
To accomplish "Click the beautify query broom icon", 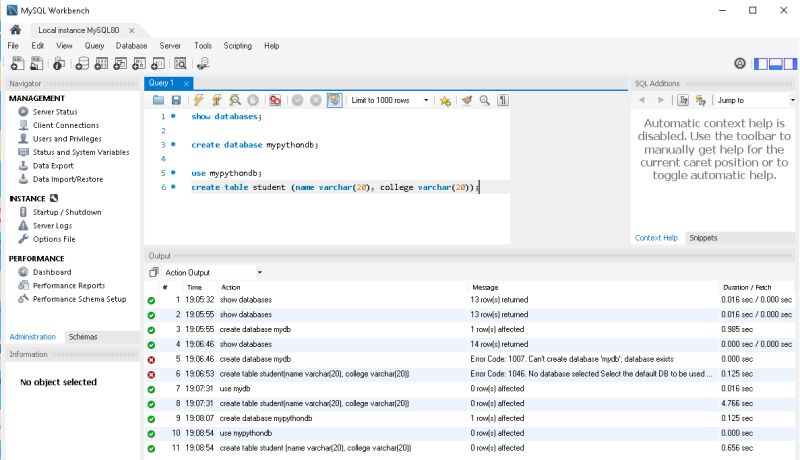I will (466, 100).
